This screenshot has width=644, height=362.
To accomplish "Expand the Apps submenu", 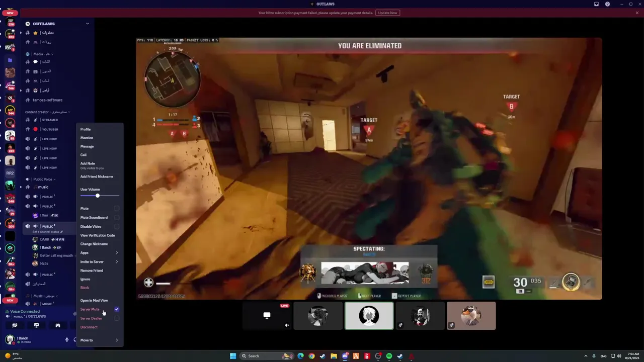I will pos(100,253).
